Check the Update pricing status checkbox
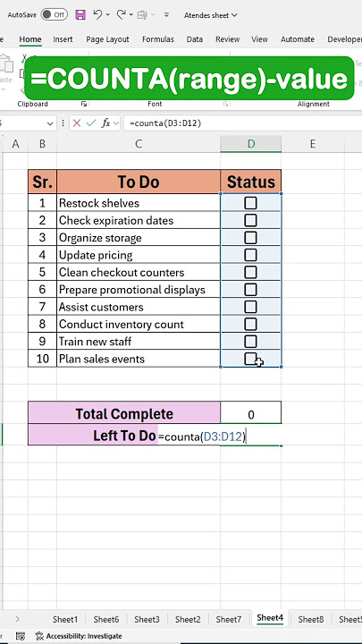Image resolution: width=362 pixels, height=644 pixels. (250, 255)
